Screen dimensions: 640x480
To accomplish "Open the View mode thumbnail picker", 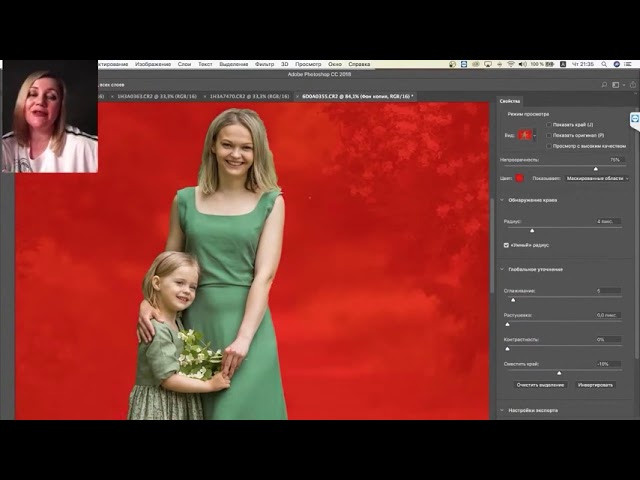I will click(526, 134).
